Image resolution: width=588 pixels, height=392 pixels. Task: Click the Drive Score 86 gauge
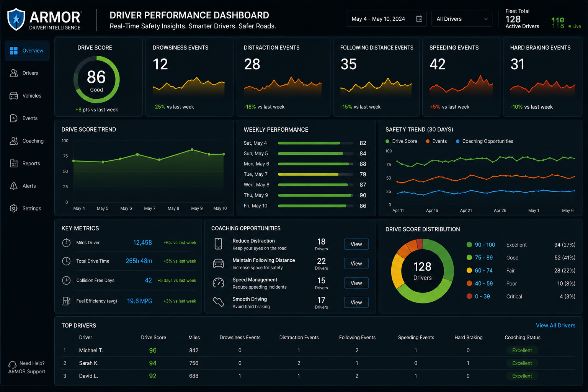pos(96,80)
